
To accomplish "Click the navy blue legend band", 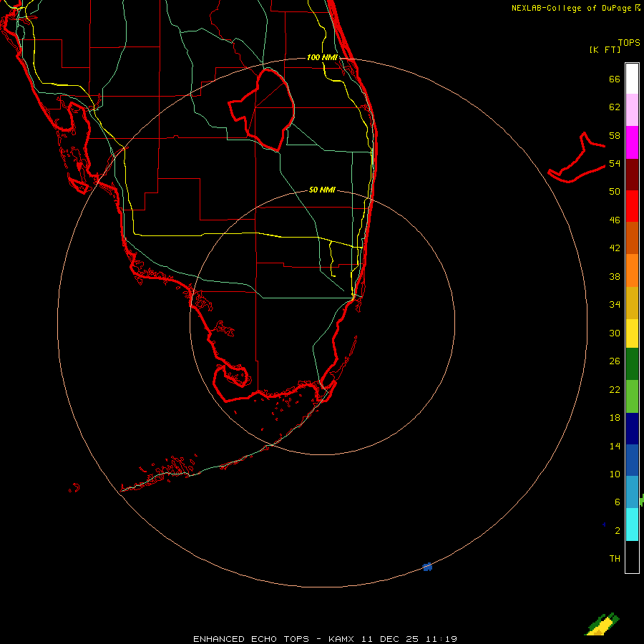I will pos(632,429).
